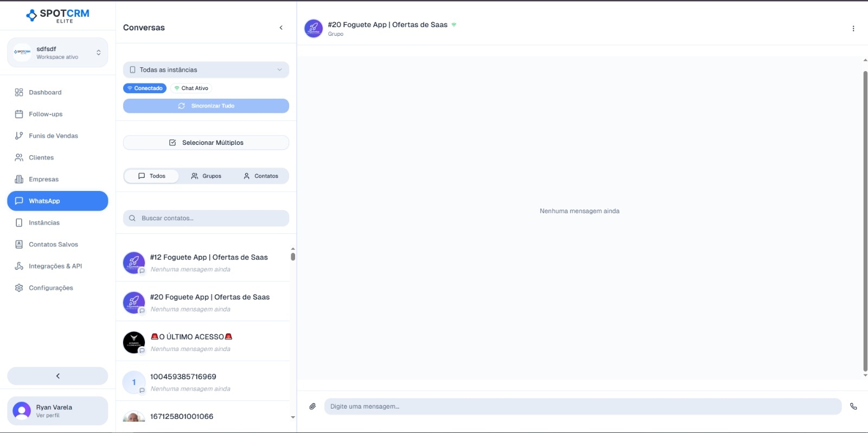Enable Selecionar Múltiplos selection mode
Viewport: 868px width, 433px height.
pyautogui.click(x=206, y=143)
